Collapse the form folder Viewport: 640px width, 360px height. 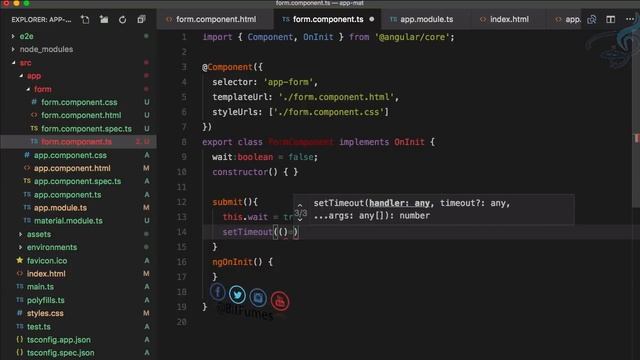28,89
